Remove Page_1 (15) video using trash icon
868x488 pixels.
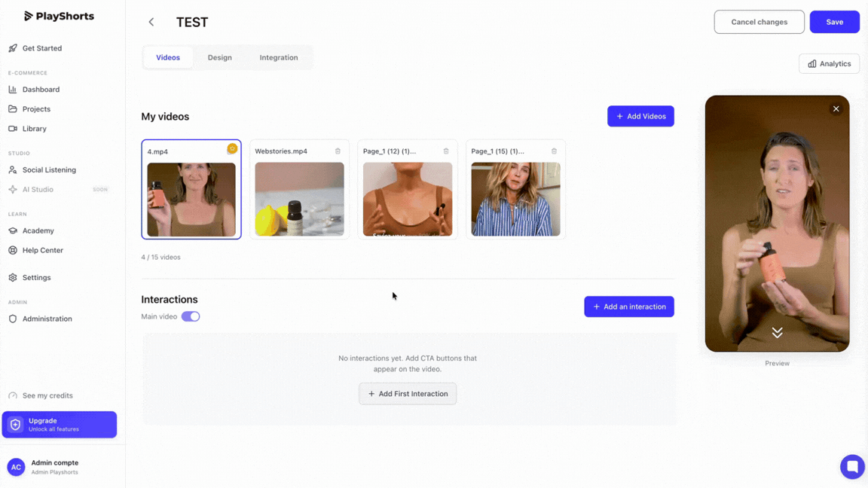click(x=554, y=151)
